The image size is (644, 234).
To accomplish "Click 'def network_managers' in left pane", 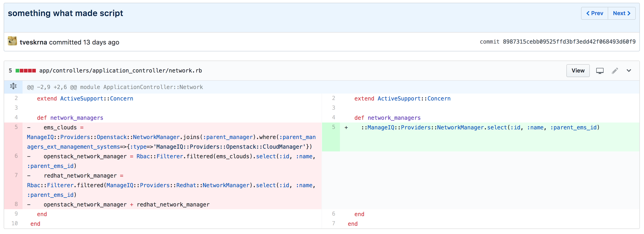I will coord(70,118).
